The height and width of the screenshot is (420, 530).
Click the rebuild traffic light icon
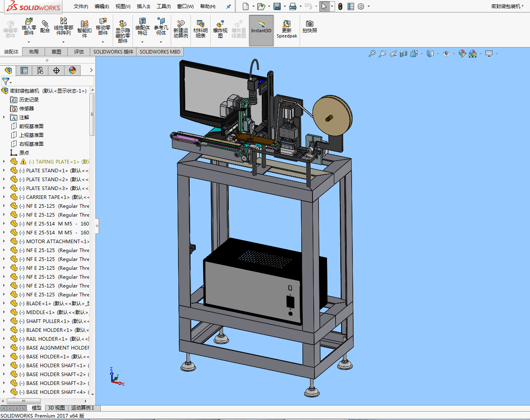click(340, 6)
